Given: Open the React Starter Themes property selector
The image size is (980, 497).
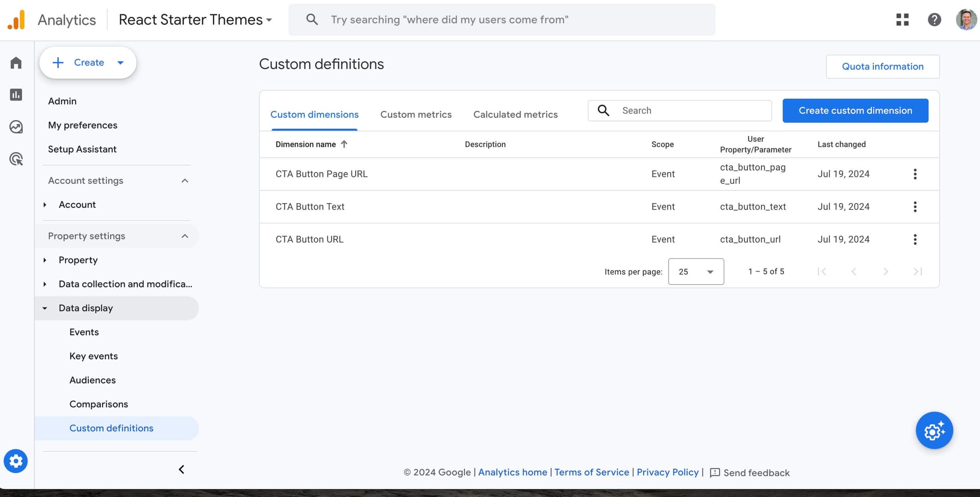Looking at the screenshot, I should click(195, 19).
